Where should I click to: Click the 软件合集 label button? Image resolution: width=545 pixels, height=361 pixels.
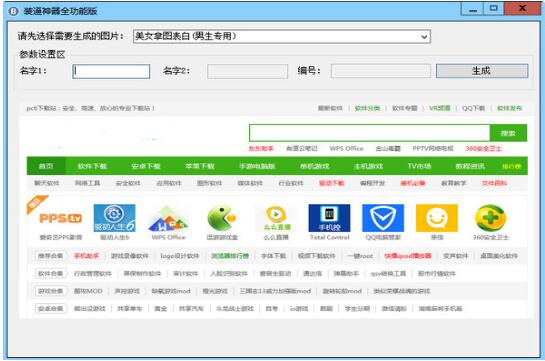coord(51,273)
